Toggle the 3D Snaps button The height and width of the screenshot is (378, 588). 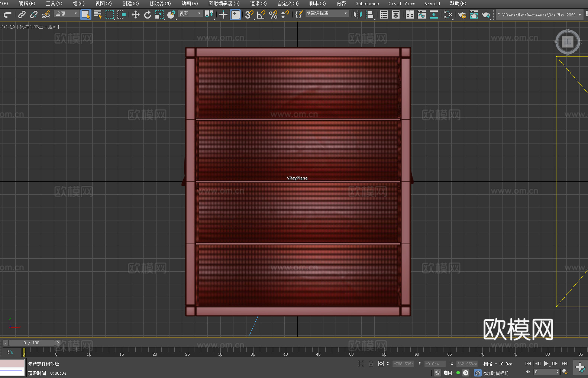tap(249, 14)
